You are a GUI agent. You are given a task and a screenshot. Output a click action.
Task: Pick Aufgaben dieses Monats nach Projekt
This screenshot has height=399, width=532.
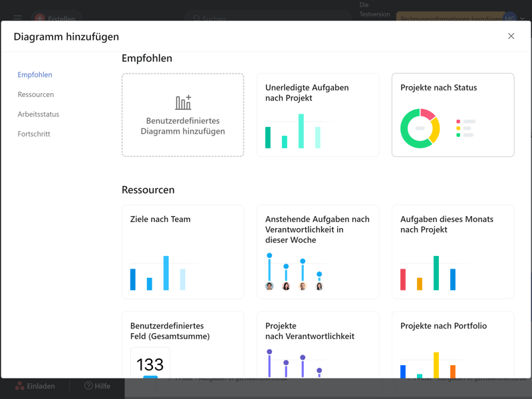(453, 251)
